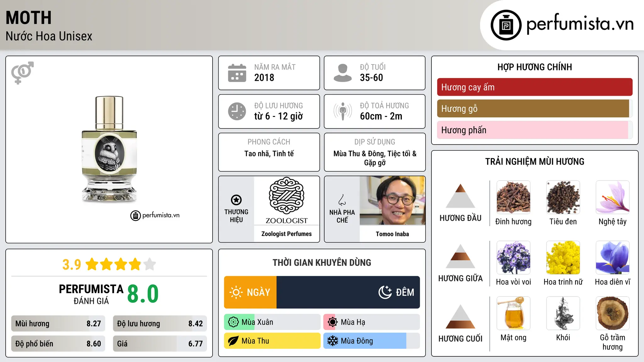Click the sillage icon beside Độ toả hương
The image size is (644, 362).
pos(343,111)
